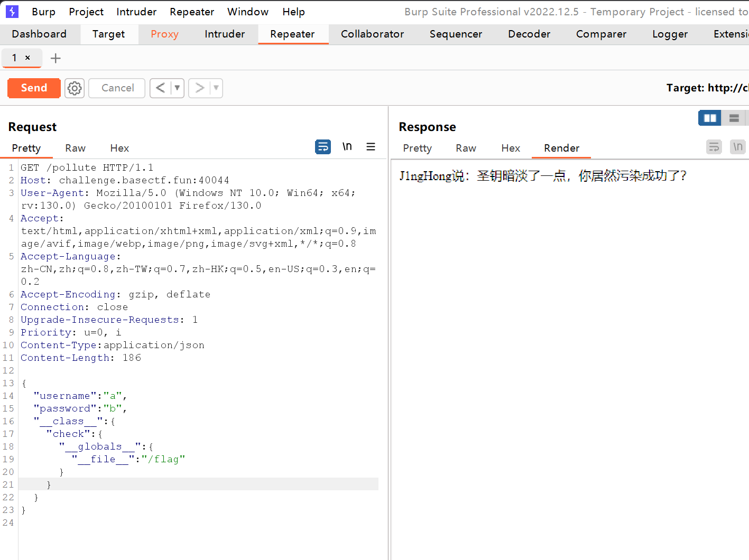Open forward history dropdown arrow
The height and width of the screenshot is (560, 749).
[x=216, y=88]
